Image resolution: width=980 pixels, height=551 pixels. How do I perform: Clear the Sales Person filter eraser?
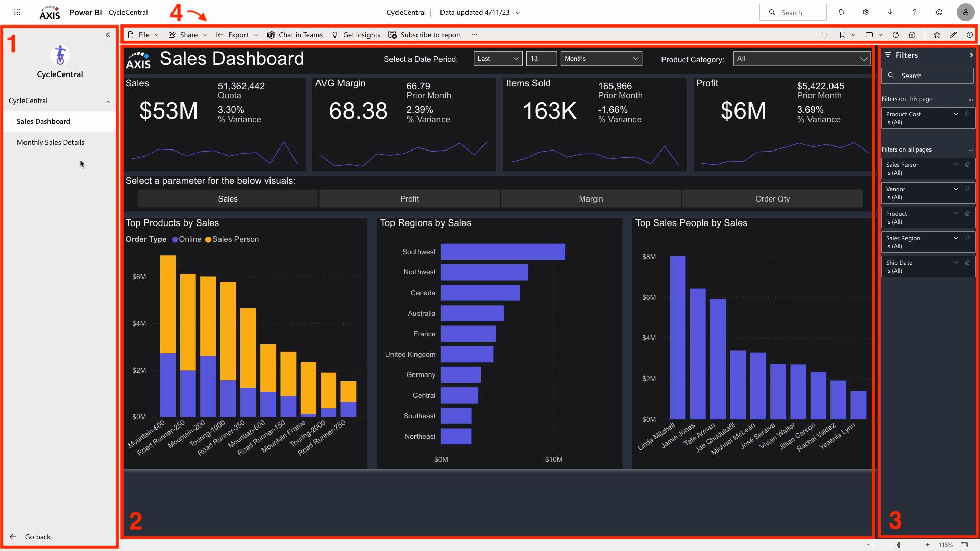click(x=967, y=165)
